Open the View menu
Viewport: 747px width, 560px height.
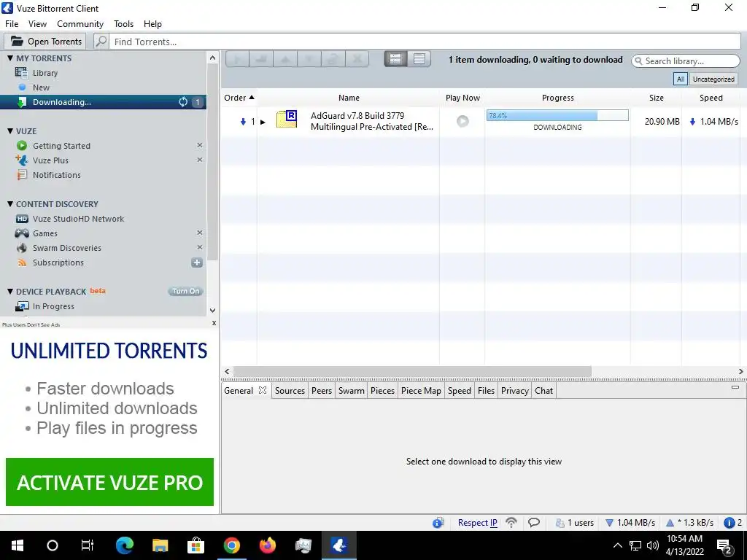point(37,24)
